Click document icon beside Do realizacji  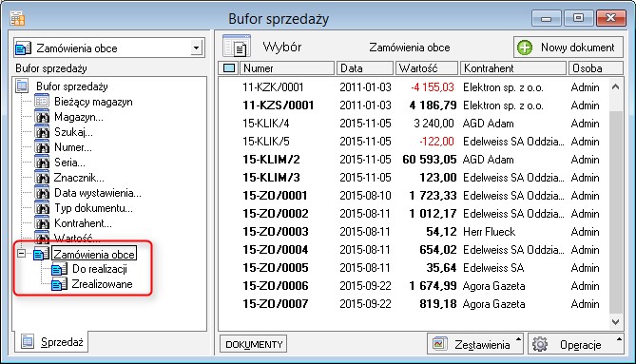tap(59, 269)
